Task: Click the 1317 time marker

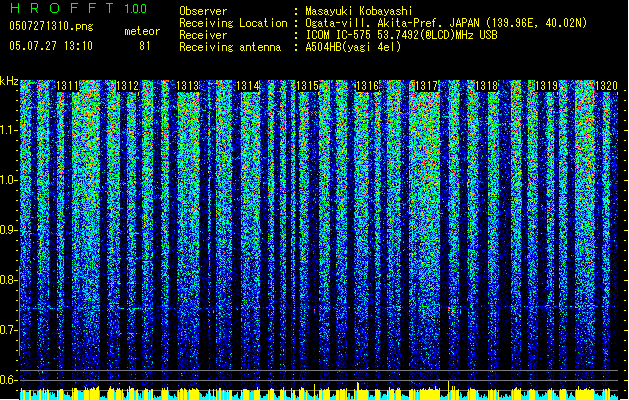Action: 427,86
